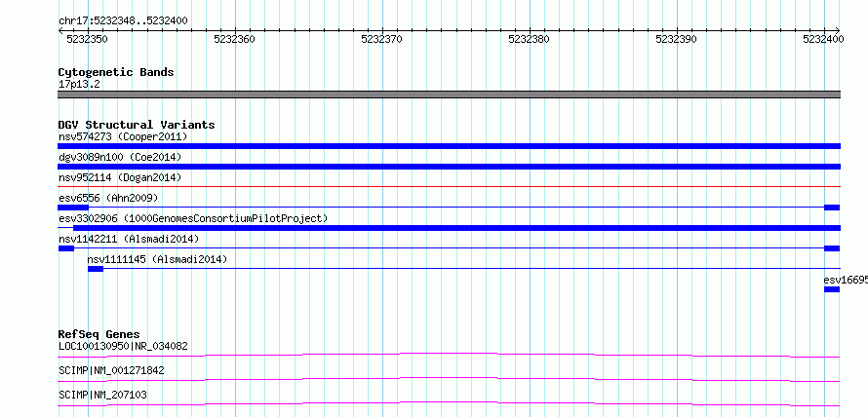Open the esv3302906 1000GenomesConsortiumPilotProject label
Screen dimensions: 868x417
tap(193, 218)
